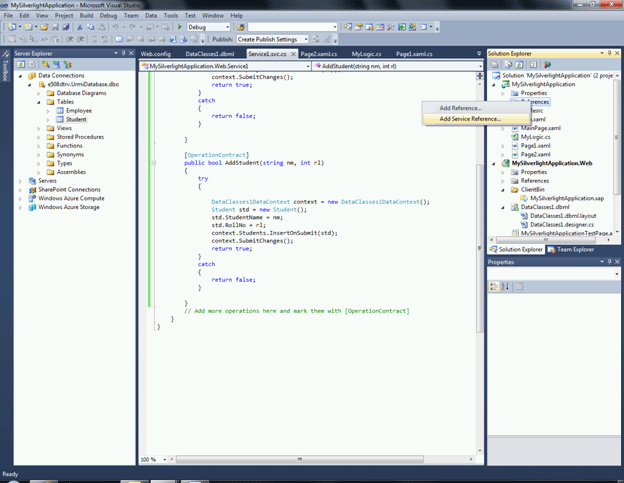
Task: Choose Add Service Reference... from context menu
Action: point(476,119)
